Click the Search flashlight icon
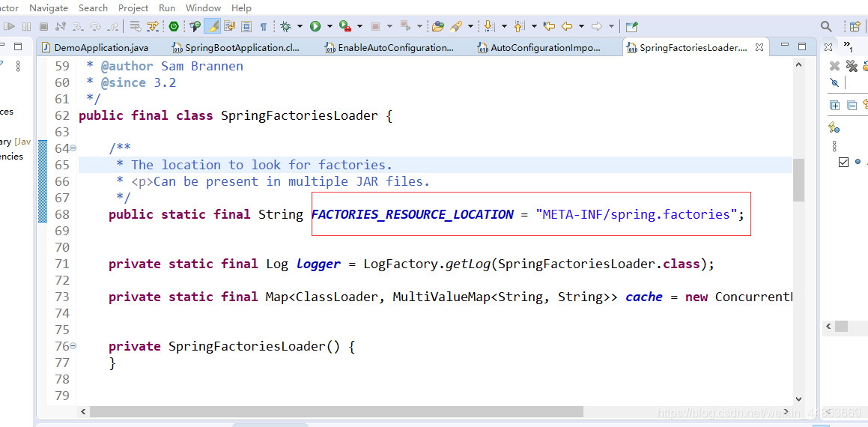This screenshot has height=427, width=868. (x=456, y=26)
